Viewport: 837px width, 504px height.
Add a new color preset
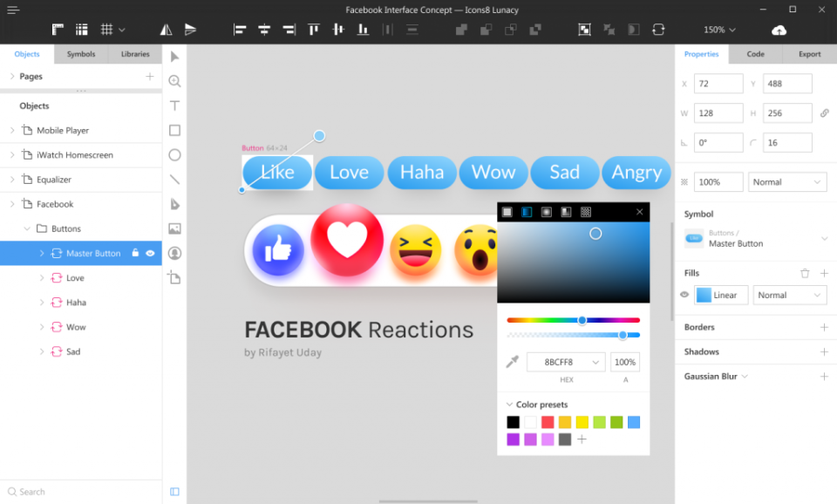tap(582, 439)
